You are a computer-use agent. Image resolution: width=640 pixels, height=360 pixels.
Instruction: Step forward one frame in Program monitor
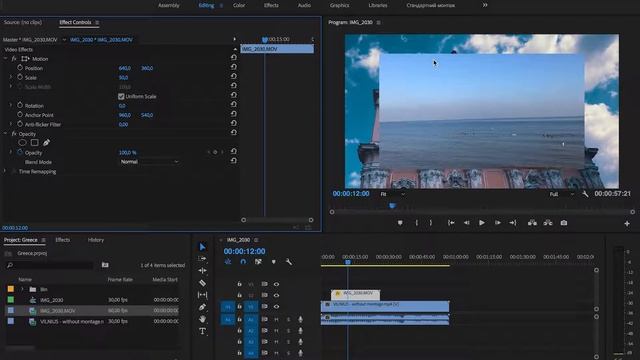point(498,223)
